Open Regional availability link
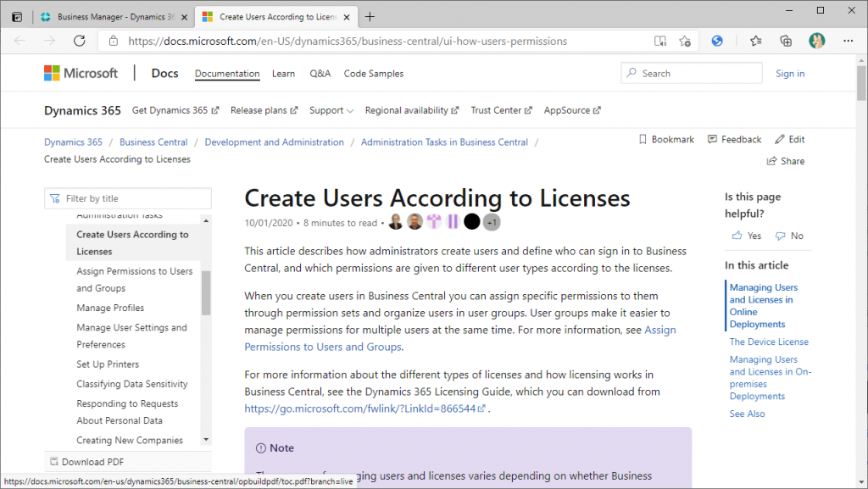 tap(412, 111)
